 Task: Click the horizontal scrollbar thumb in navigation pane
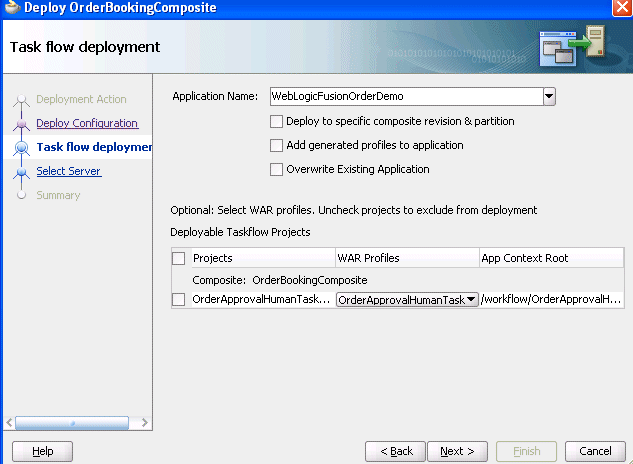click(x=72, y=423)
